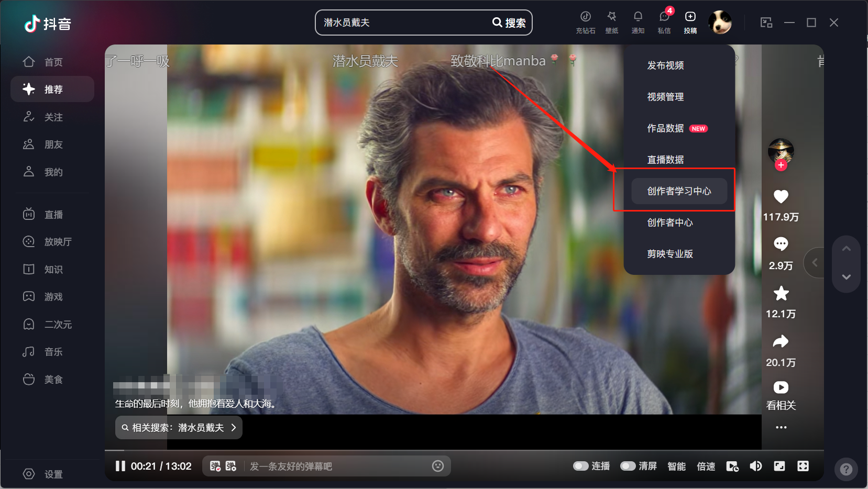The image size is (868, 489).
Task: Click the 搜索 search button
Action: 509,23
